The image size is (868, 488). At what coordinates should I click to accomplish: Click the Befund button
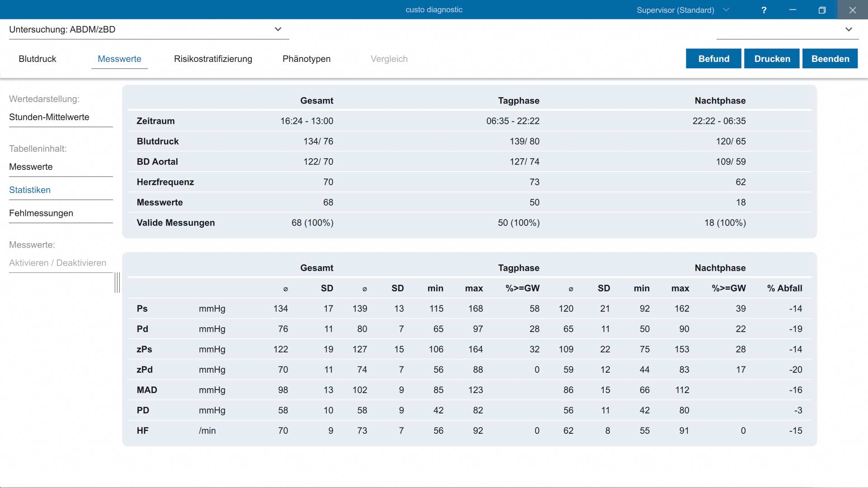(714, 59)
